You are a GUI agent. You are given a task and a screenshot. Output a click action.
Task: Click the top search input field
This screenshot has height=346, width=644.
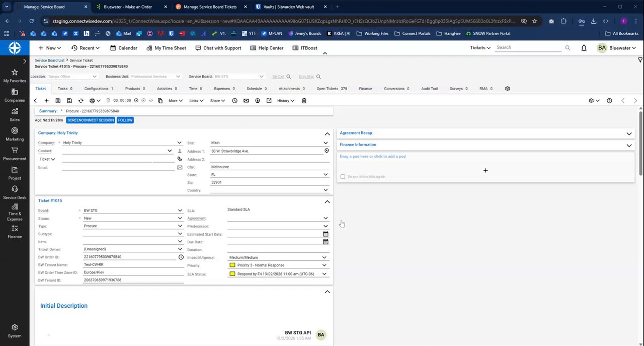coord(528,48)
